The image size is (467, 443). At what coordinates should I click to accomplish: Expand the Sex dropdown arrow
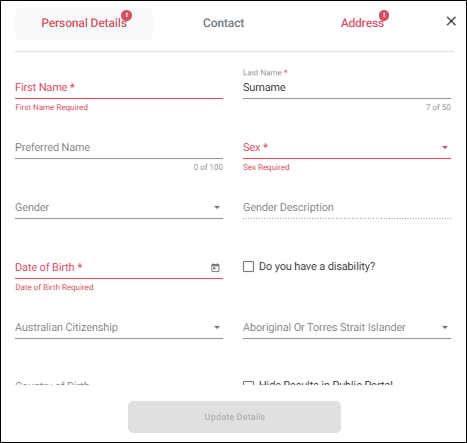click(445, 147)
